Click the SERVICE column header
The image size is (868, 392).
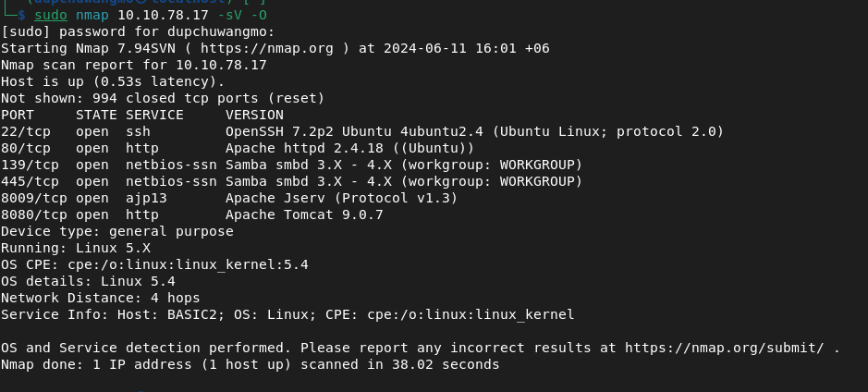click(154, 116)
